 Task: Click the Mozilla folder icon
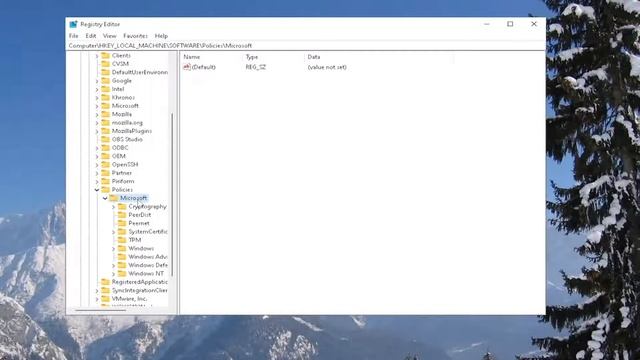pyautogui.click(x=106, y=114)
